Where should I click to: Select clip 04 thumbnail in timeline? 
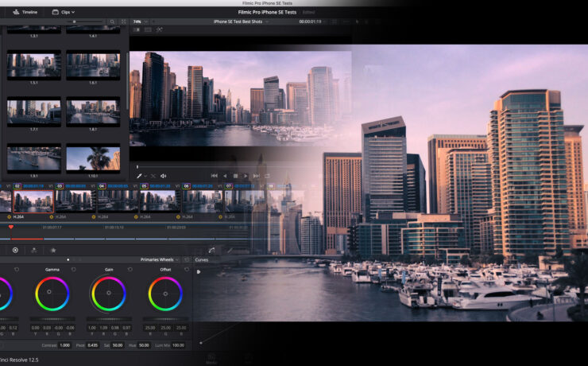click(118, 201)
